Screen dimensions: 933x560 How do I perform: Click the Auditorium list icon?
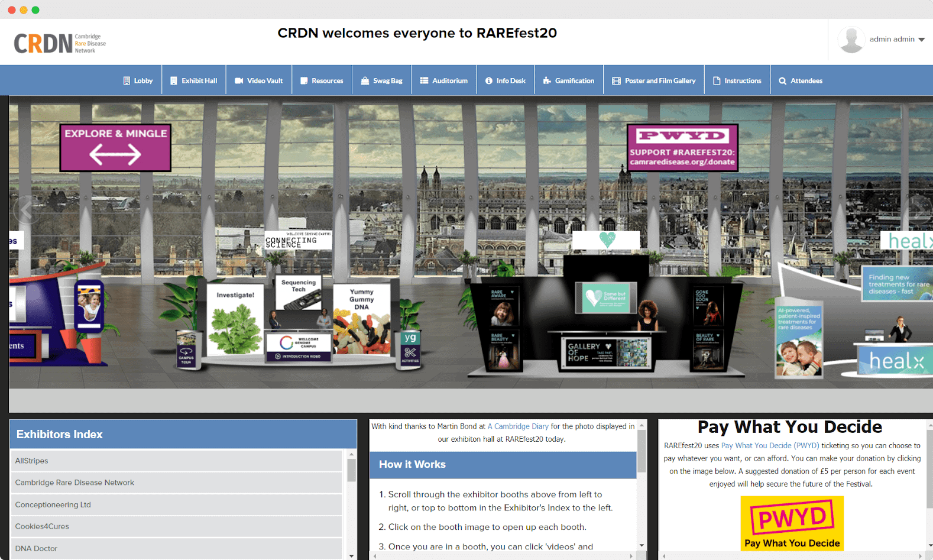[x=424, y=80]
